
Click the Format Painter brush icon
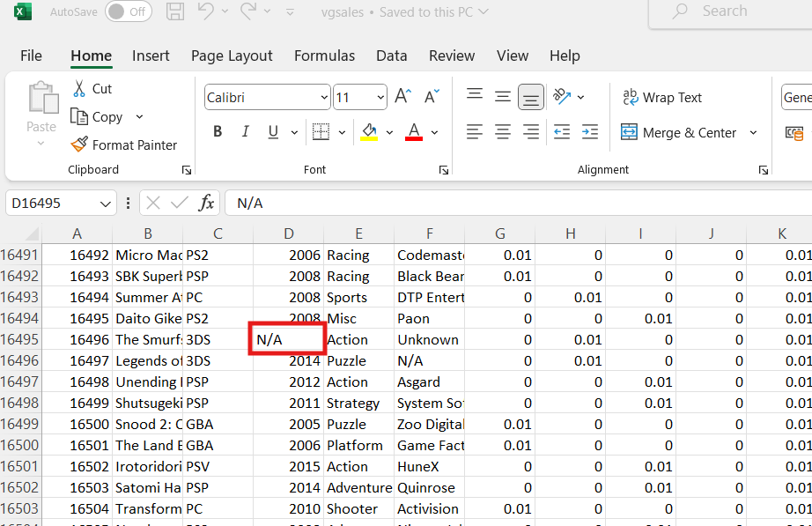click(x=80, y=144)
